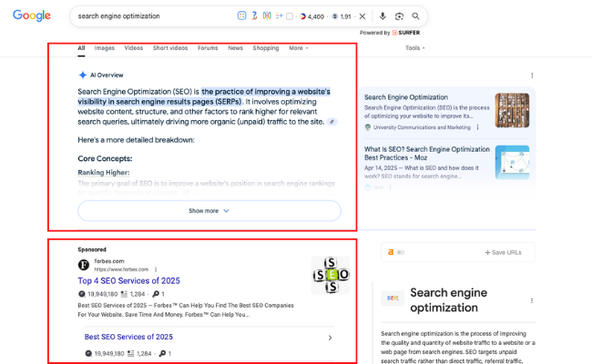
Task: Click the add-to-list lines and plus icon
Action: [x=279, y=15]
